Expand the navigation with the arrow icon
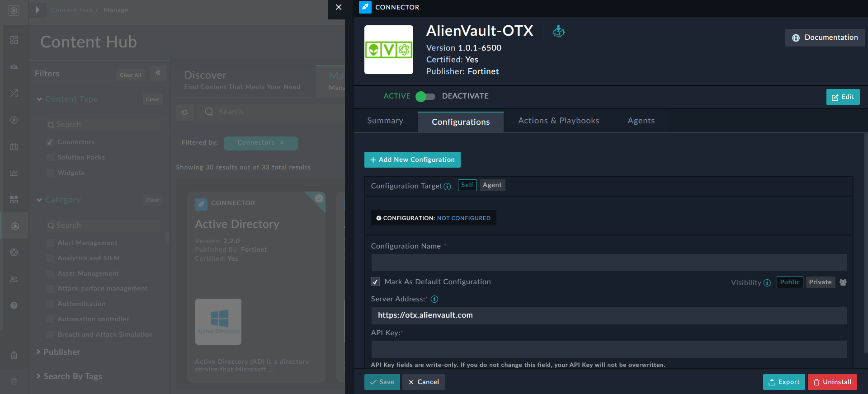868x394 pixels. pyautogui.click(x=38, y=10)
